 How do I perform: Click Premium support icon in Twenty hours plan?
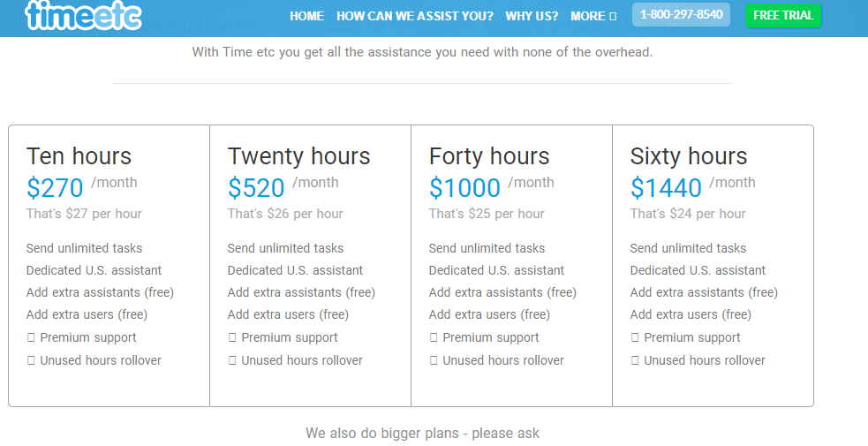tap(232, 337)
